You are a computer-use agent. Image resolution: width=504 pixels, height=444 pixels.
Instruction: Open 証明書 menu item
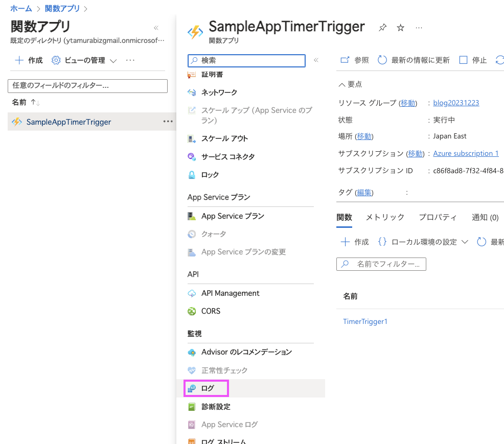[212, 75]
